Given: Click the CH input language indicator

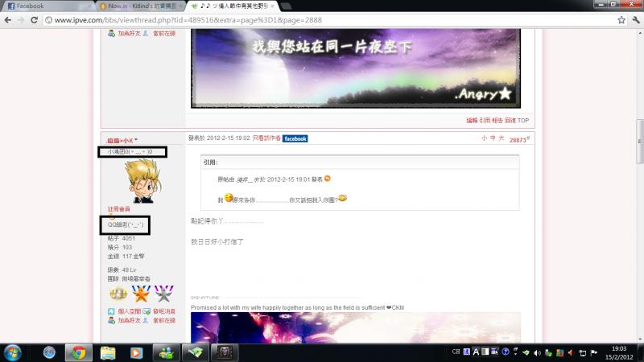Looking at the screenshot, I should pos(456,352).
